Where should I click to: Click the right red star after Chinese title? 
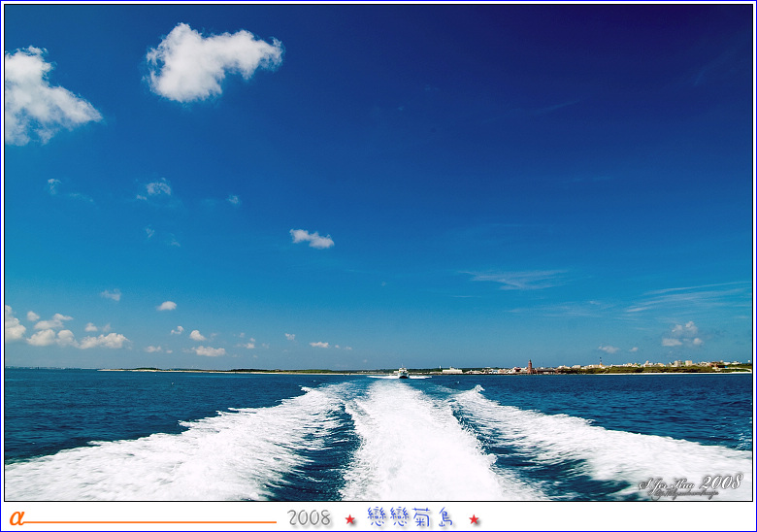475,519
